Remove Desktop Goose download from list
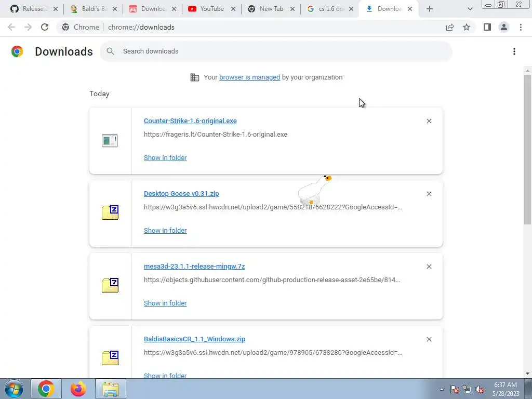Image resolution: width=532 pixels, height=399 pixels. (x=429, y=194)
